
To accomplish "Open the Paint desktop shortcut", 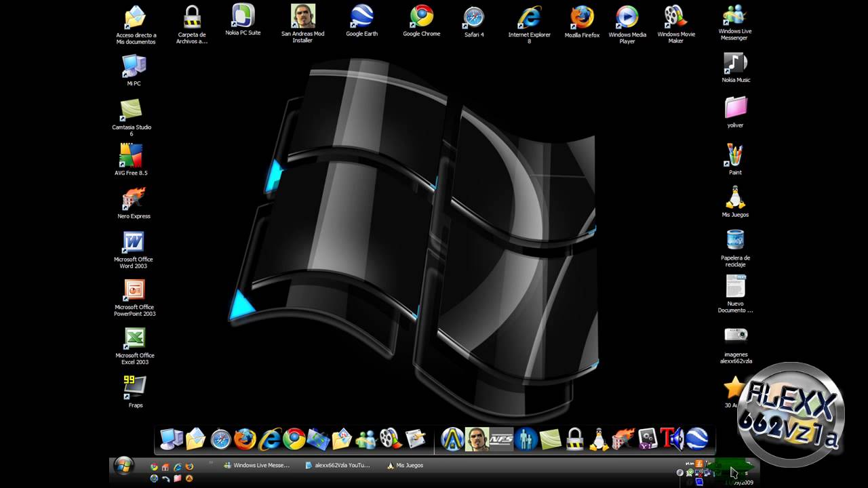I will coord(735,159).
